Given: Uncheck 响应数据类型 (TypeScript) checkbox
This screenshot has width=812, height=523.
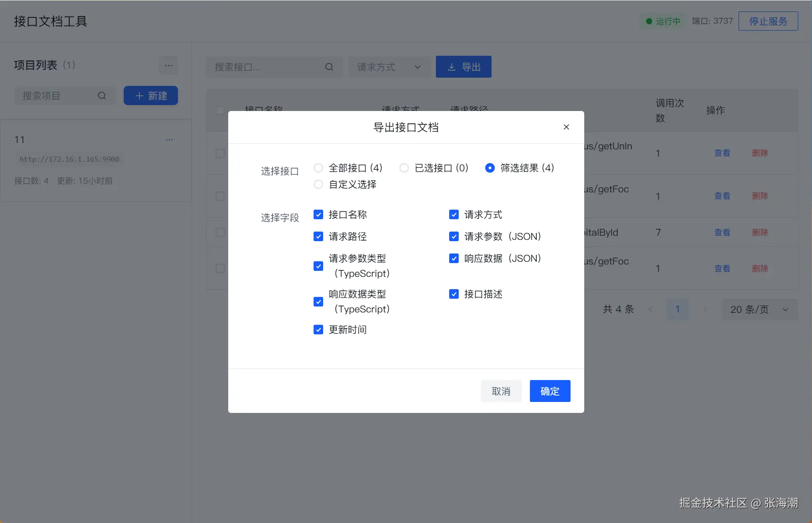Looking at the screenshot, I should point(318,301).
